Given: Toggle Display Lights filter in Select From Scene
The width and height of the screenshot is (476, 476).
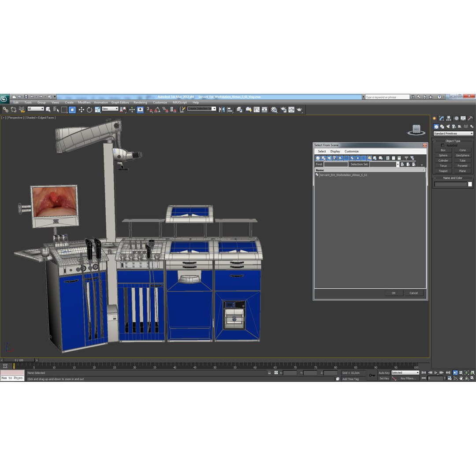Looking at the screenshot, I should [x=329, y=158].
